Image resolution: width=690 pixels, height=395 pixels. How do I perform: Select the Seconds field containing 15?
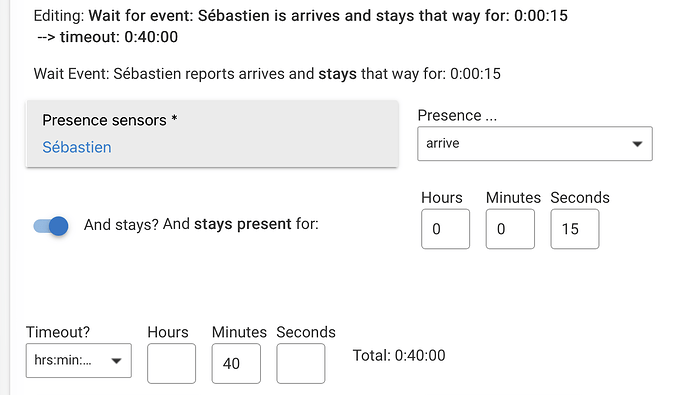575,229
